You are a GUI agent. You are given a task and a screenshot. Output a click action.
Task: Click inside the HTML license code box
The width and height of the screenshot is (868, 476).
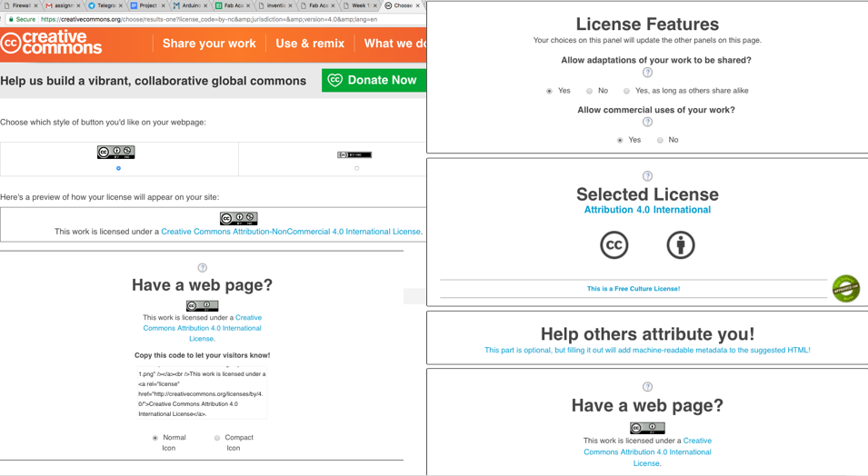tap(202, 393)
